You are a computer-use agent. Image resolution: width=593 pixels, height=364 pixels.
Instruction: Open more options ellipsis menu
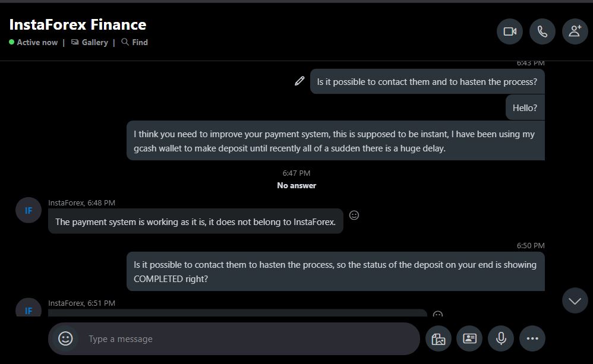pyautogui.click(x=532, y=339)
